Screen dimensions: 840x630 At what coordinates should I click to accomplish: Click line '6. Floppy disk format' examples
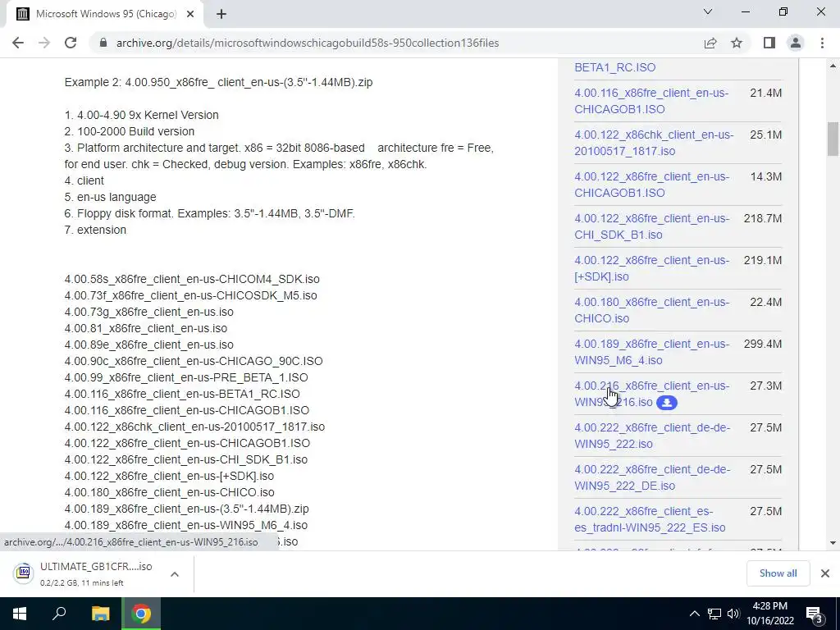tap(209, 214)
